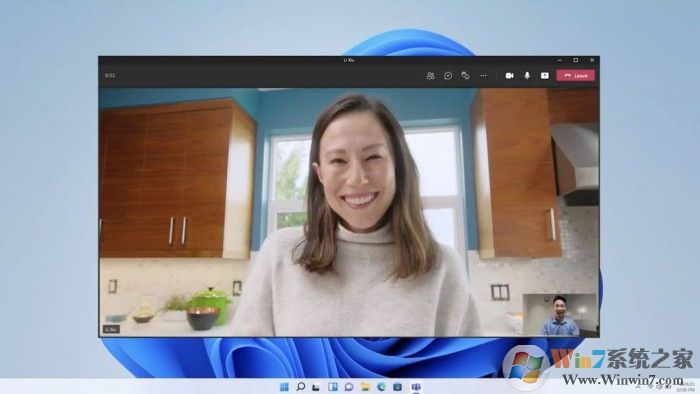Screen dimensions: 700x394
Task: Select the Teams icon in the taskbar
Action: click(416, 387)
